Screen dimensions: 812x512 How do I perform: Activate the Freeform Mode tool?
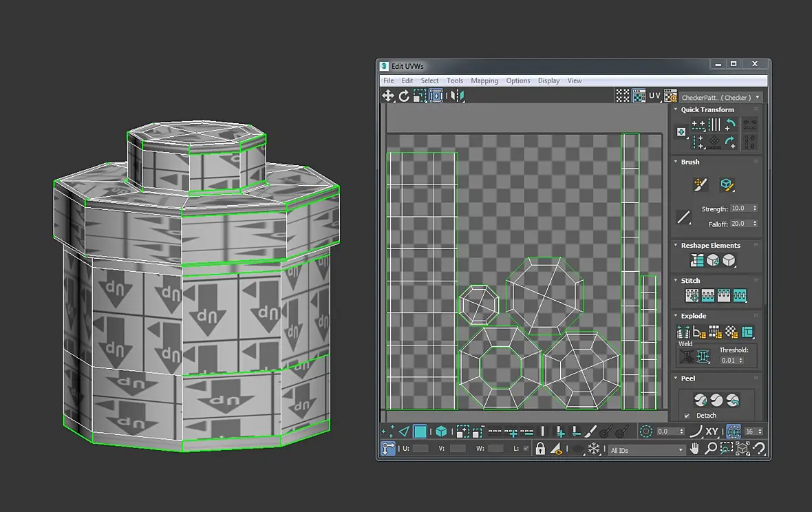coord(436,96)
